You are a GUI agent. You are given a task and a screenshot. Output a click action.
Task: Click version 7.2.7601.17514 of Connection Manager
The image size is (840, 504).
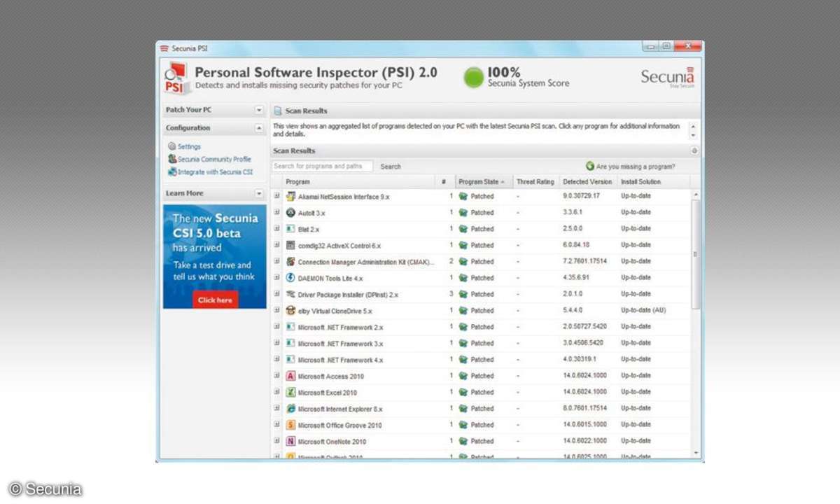pyautogui.click(x=584, y=261)
